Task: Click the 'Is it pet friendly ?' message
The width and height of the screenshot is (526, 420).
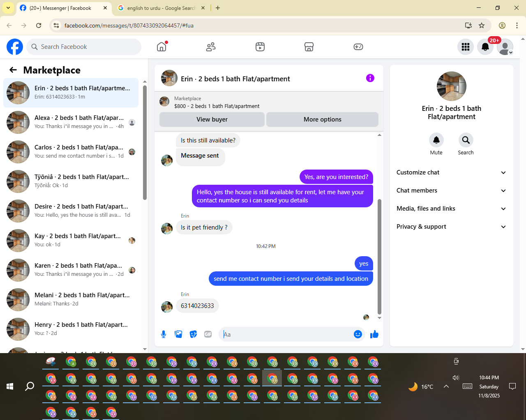Action: [x=204, y=227]
